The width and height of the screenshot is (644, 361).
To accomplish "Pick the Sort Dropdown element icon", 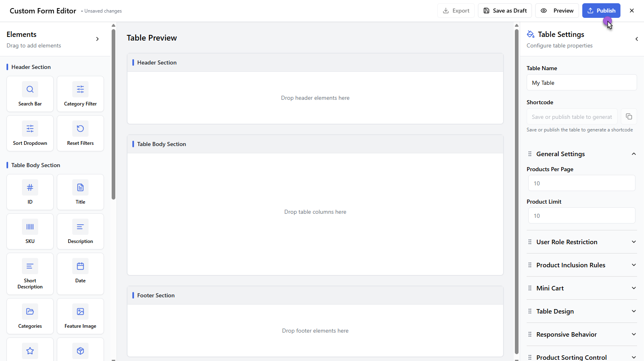I will pyautogui.click(x=30, y=129).
